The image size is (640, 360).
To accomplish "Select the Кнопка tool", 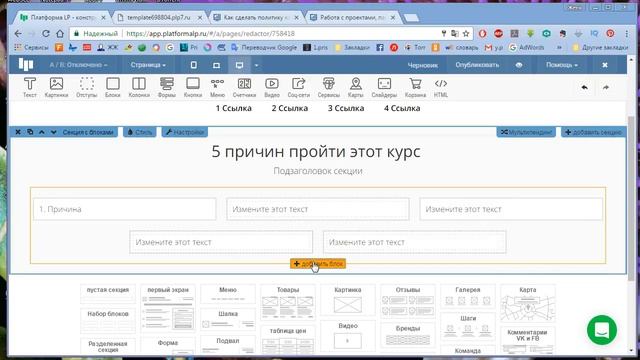I will click(193, 87).
